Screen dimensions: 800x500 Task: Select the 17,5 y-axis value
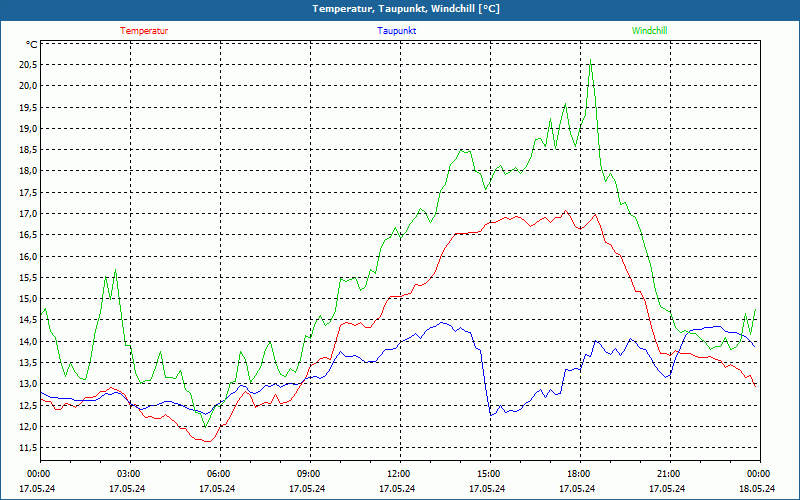click(28, 192)
